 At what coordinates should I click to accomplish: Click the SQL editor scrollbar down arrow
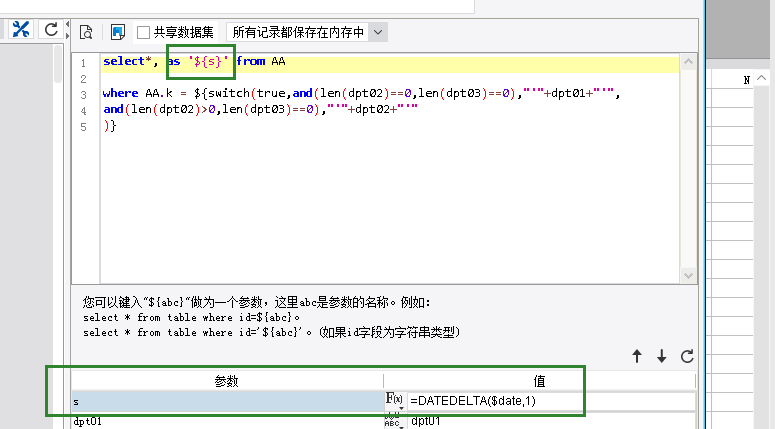pos(688,275)
